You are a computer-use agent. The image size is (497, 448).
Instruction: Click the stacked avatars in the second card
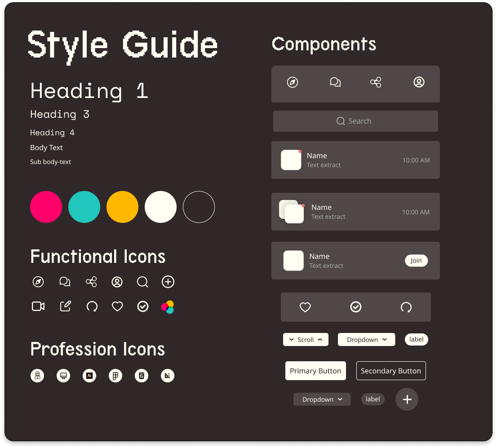291,212
